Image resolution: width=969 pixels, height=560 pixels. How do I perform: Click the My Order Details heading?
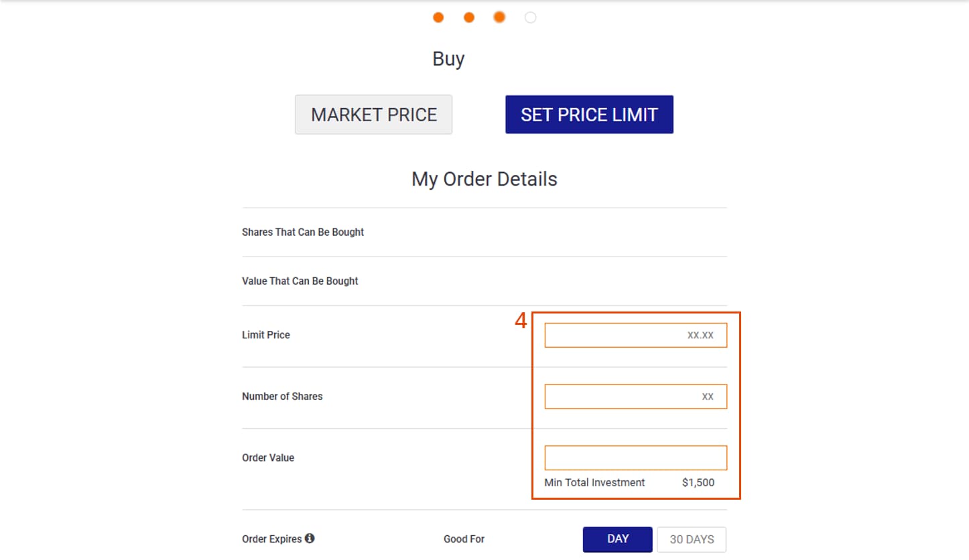click(484, 180)
